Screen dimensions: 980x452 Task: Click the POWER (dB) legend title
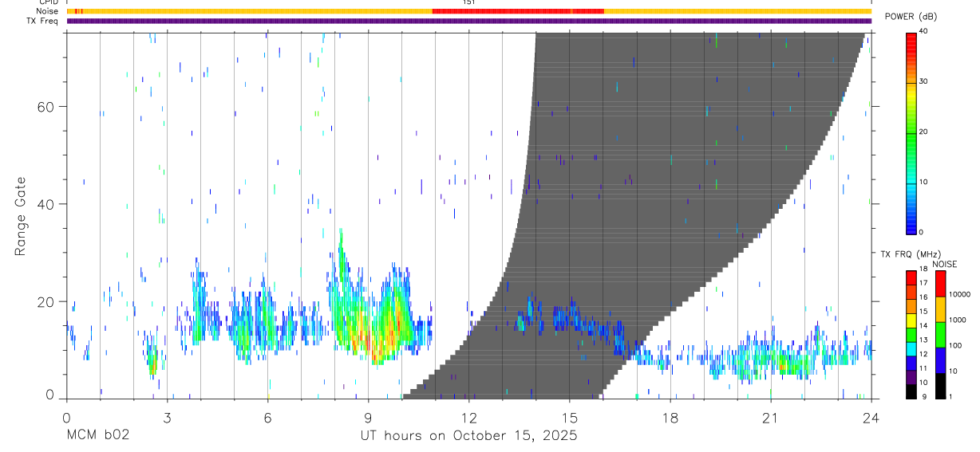[911, 16]
